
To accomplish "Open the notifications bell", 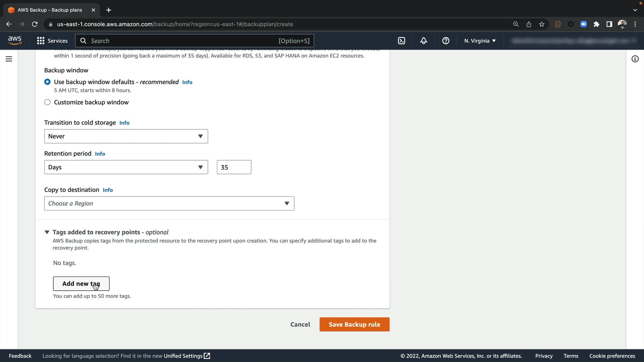I will 424,41.
